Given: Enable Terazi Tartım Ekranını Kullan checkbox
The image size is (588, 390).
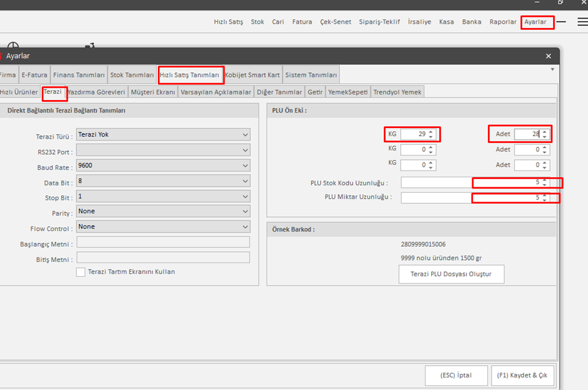Looking at the screenshot, I should pyautogui.click(x=81, y=272).
